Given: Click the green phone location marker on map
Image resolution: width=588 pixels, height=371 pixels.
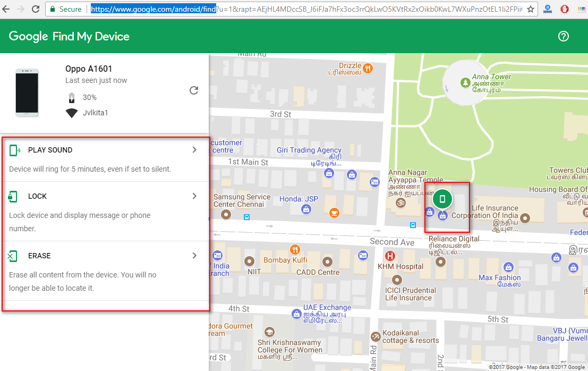Looking at the screenshot, I should click(x=442, y=199).
